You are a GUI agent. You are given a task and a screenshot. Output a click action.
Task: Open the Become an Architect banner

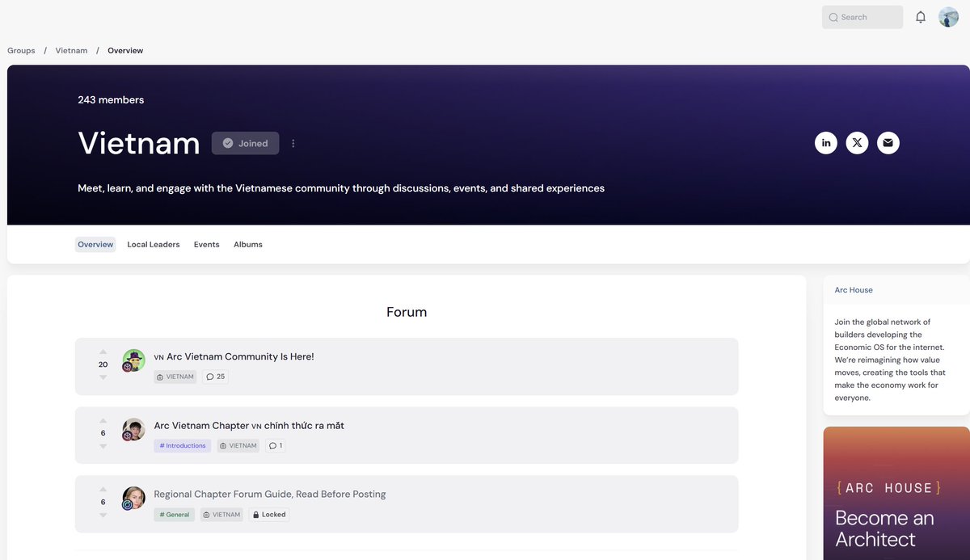pos(896,493)
